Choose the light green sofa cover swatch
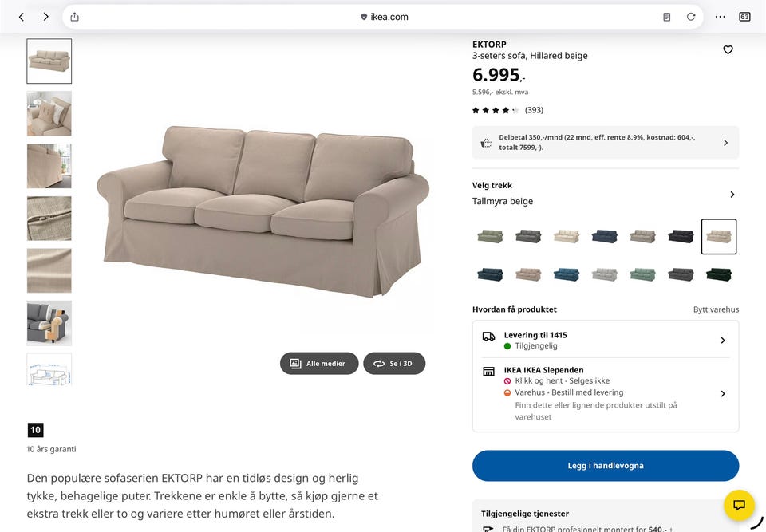The image size is (766, 532). [642, 274]
